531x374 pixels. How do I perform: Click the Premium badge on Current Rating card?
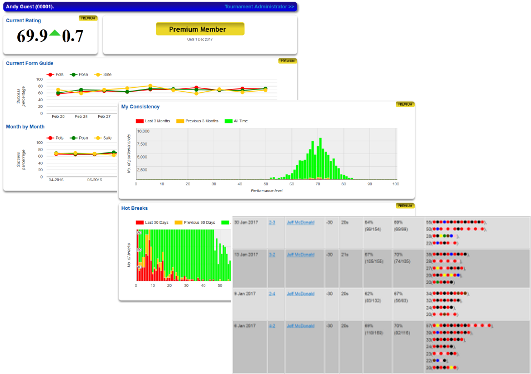tap(88, 18)
